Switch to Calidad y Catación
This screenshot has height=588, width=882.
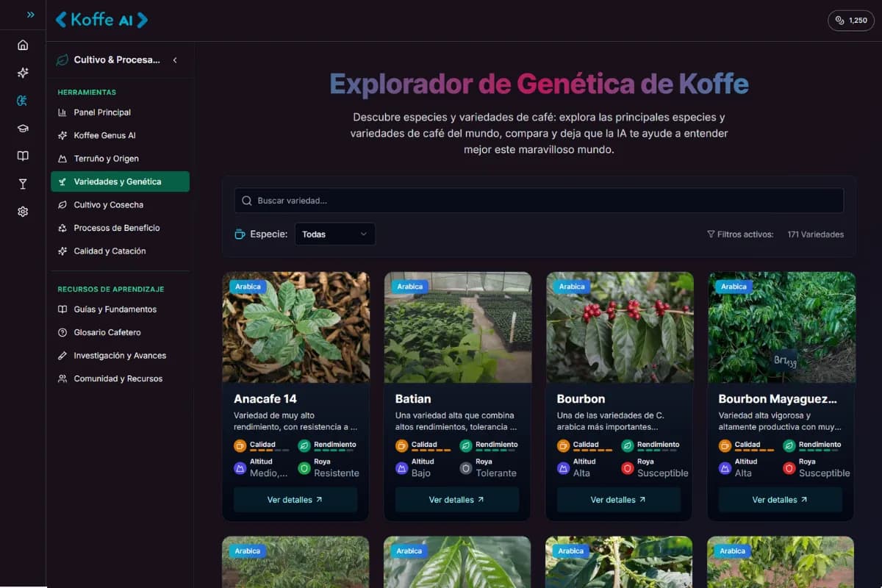tap(108, 251)
